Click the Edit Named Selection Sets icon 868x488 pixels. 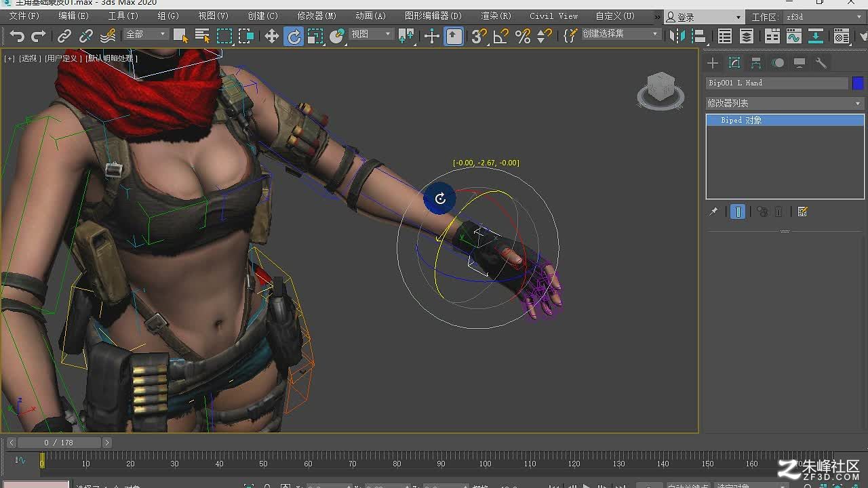pos(570,36)
